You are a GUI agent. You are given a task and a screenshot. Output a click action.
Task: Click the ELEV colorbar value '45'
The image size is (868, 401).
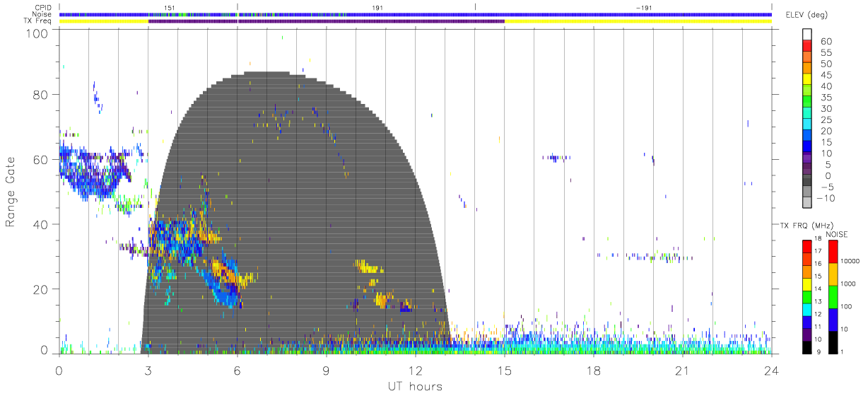(x=826, y=75)
